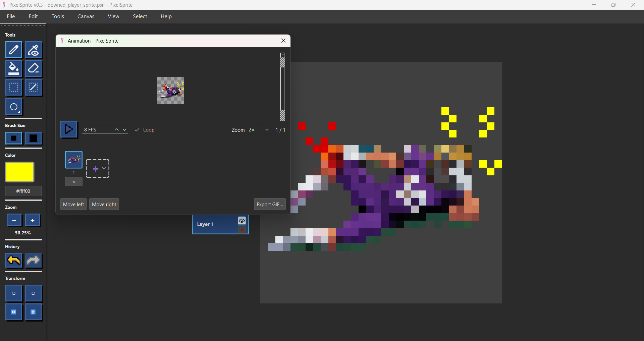Redo with the grey arrow
Viewport: 644px width, 341px height.
tap(33, 260)
